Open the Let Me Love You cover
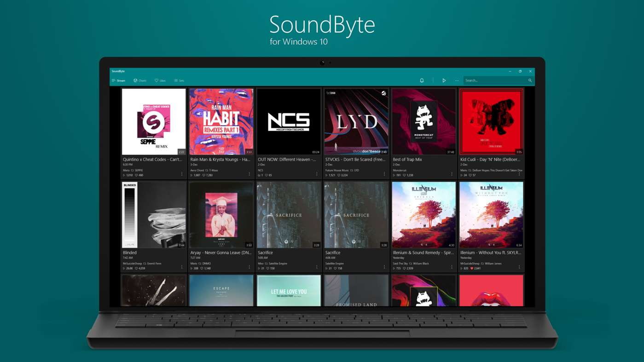 [289, 290]
